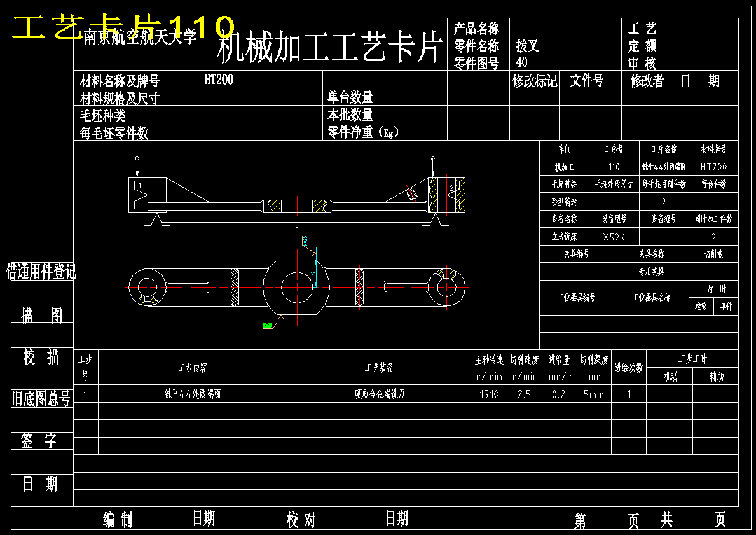
Task: Click the 工位器具编号 cell
Action: (x=577, y=297)
